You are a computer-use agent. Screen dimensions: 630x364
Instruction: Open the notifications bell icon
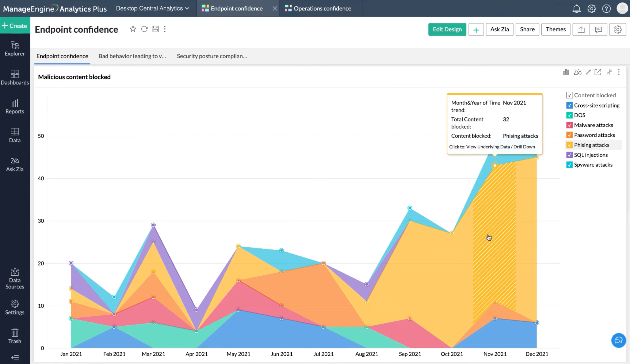[576, 9]
